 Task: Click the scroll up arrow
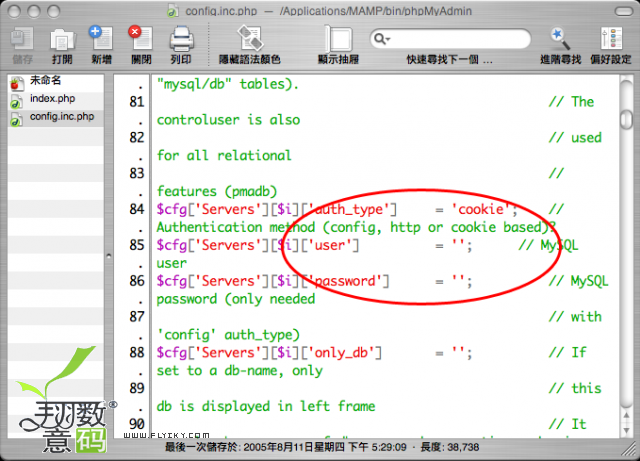coord(626,415)
